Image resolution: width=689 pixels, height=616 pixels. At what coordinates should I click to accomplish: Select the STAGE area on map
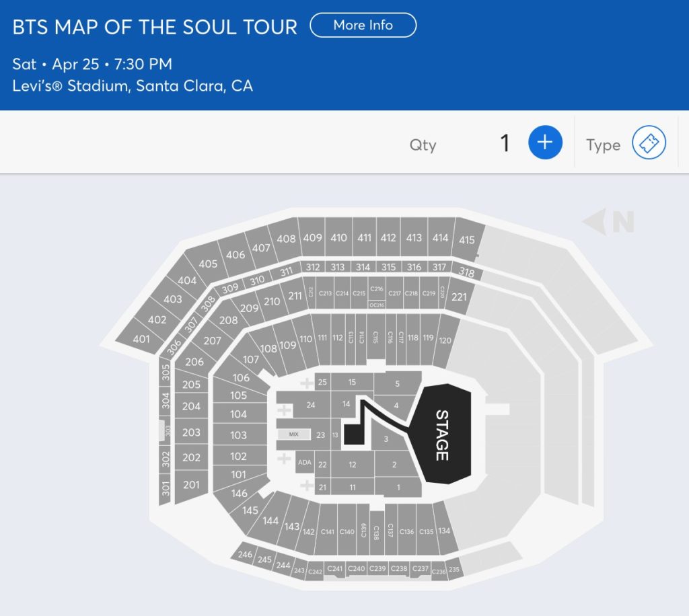click(443, 434)
